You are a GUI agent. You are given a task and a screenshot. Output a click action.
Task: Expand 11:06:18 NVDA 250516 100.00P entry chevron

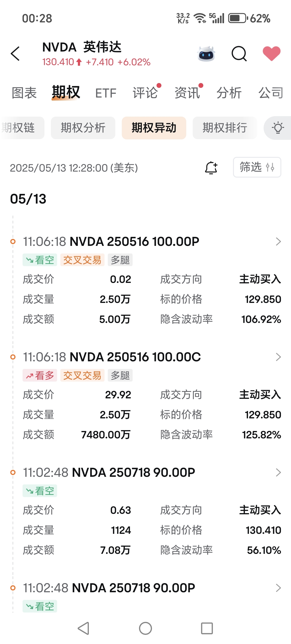(x=278, y=241)
